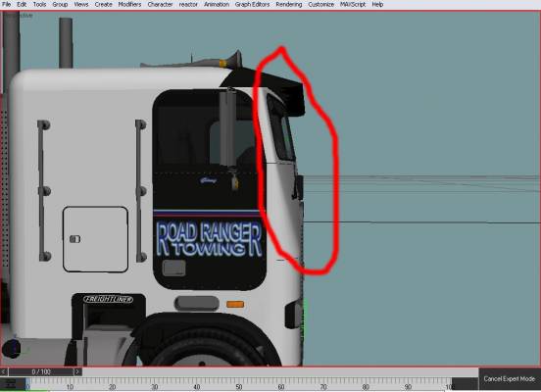Open the Tools menu
Screen dimensions: 541x392
[x=39, y=5]
